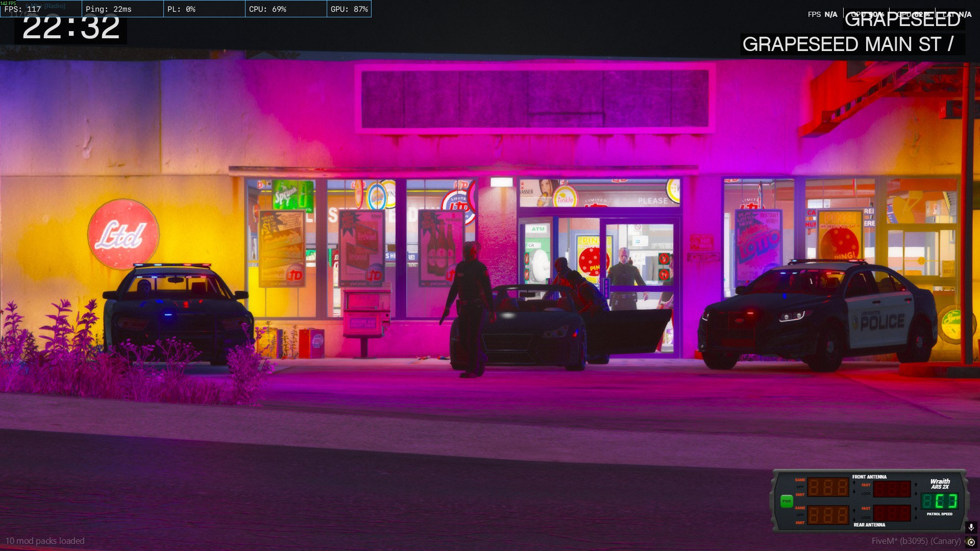Click the front antenna down arrow beside target display
This screenshot has height=551, width=980.
coord(854,492)
